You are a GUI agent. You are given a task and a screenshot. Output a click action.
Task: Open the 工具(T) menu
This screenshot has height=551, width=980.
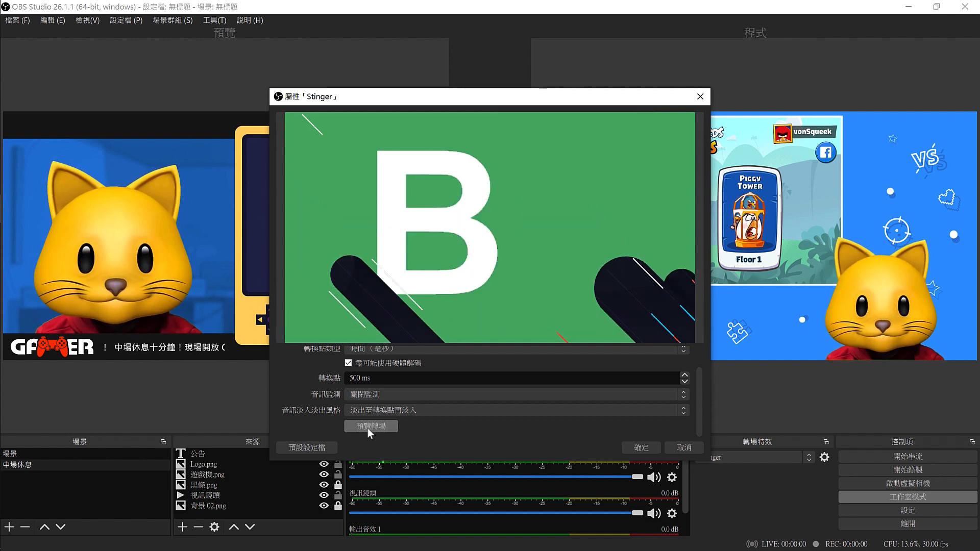click(x=214, y=20)
